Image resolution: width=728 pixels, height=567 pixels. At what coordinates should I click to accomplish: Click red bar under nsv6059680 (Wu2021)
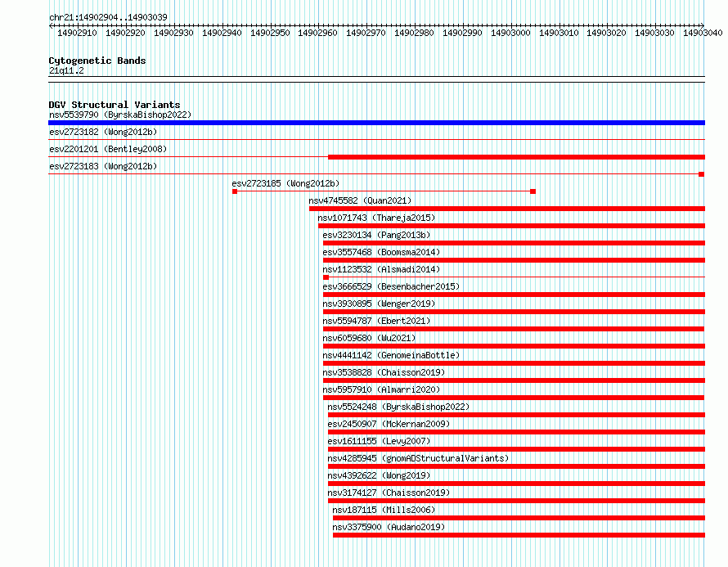[514, 346]
